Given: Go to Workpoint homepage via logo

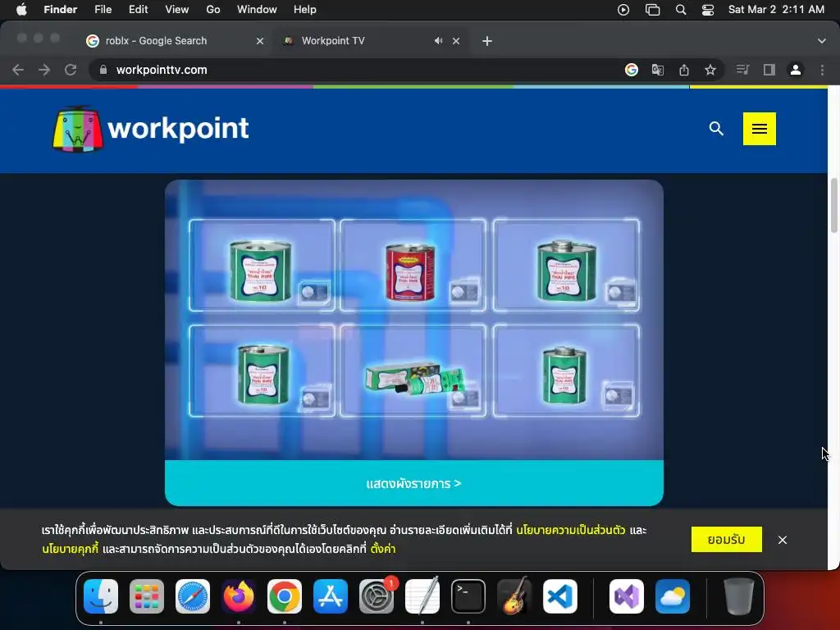Looking at the screenshot, I should pos(151,129).
